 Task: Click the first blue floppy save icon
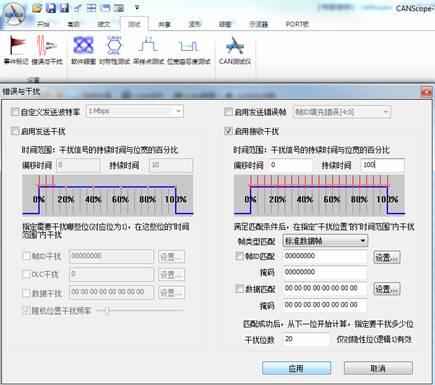pyautogui.click(x=50, y=8)
